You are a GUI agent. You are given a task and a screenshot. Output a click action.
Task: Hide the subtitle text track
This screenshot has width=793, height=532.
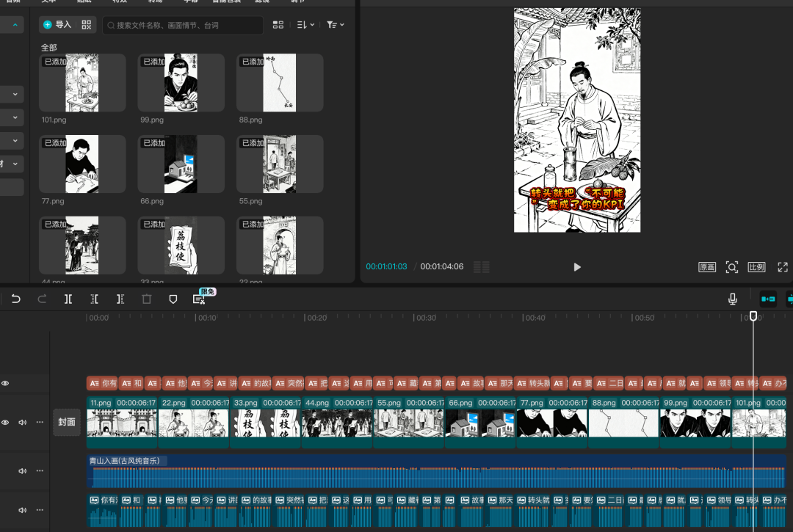(x=5, y=383)
